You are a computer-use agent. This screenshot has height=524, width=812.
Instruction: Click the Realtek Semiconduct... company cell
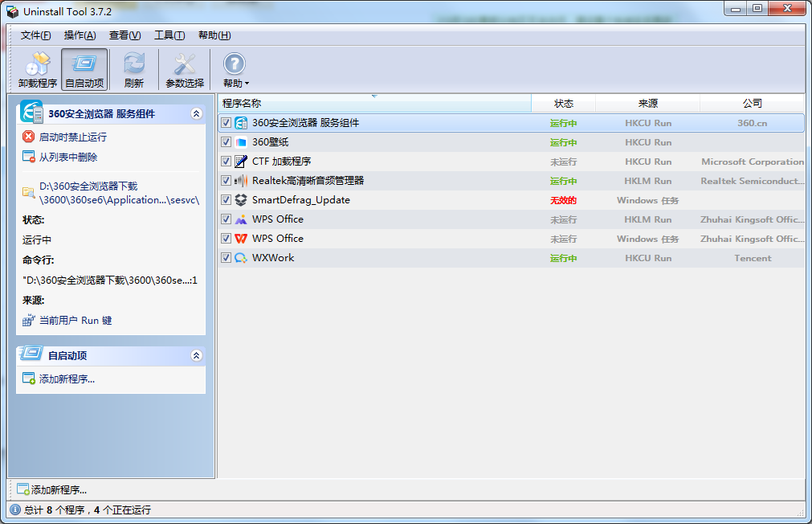point(753,181)
